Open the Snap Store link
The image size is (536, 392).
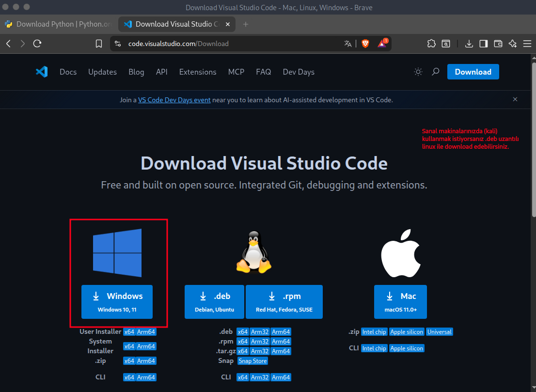point(252,361)
